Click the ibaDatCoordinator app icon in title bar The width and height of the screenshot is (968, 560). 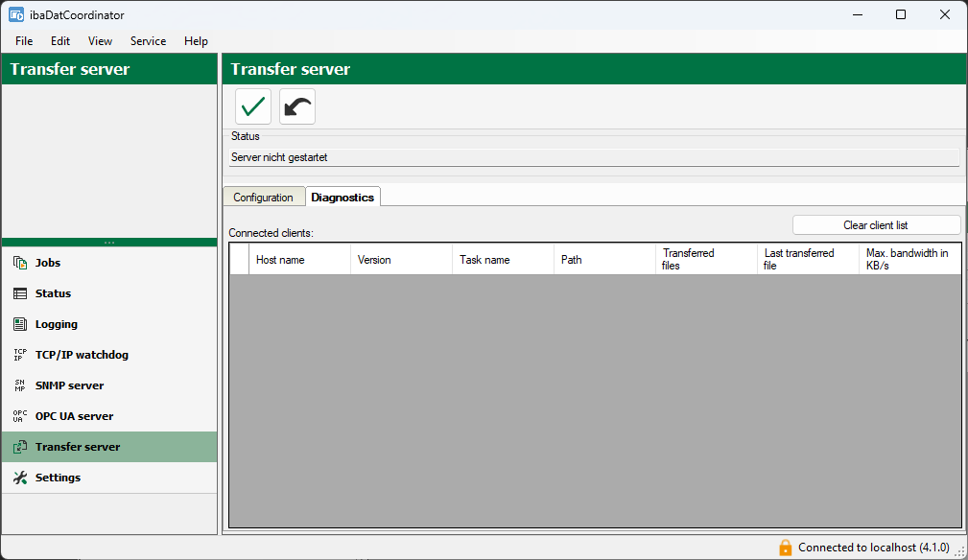pos(16,14)
